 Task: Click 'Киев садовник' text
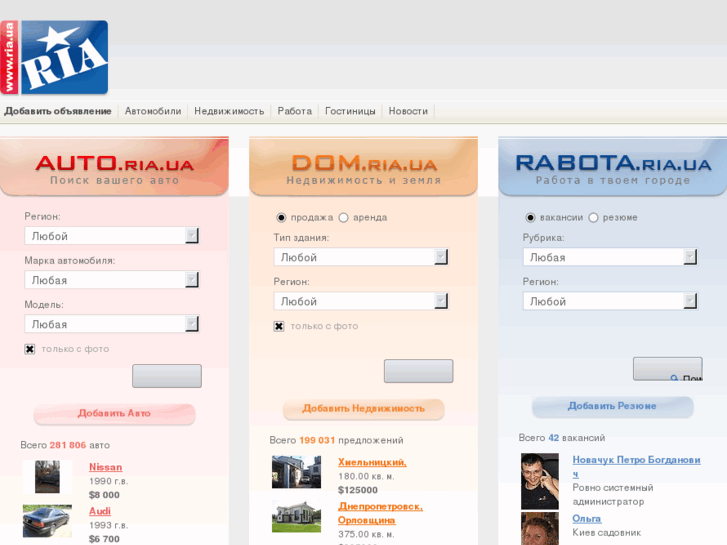(607, 532)
